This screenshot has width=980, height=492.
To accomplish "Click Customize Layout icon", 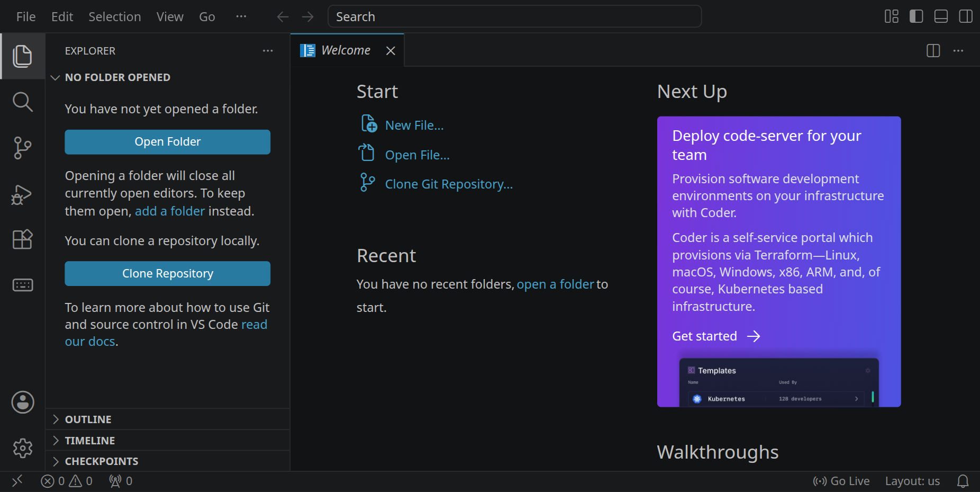I will [892, 16].
